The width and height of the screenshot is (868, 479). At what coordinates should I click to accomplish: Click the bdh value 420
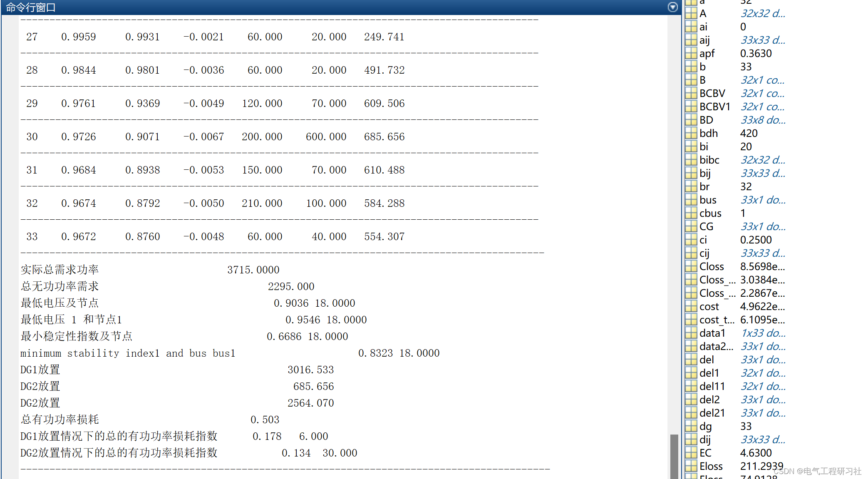749,133
